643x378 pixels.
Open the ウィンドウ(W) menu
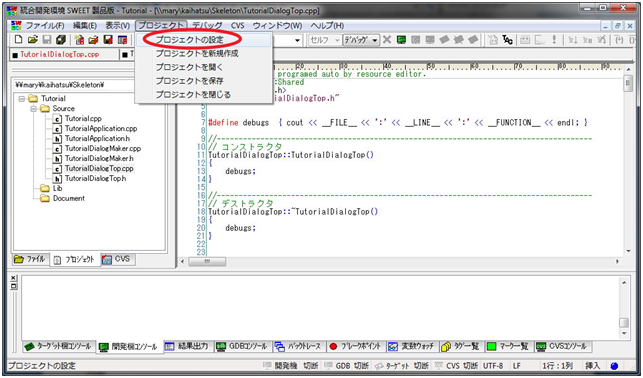pyautogui.click(x=278, y=25)
